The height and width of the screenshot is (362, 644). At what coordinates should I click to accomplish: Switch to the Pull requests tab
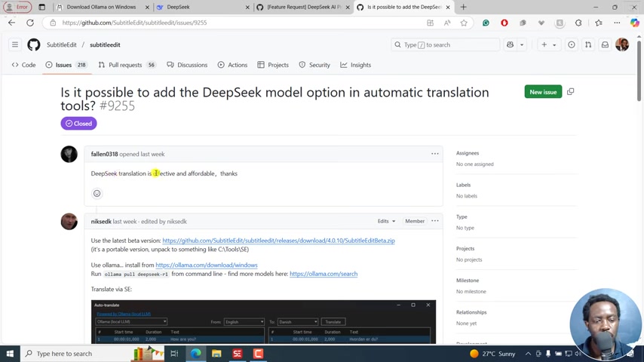click(127, 65)
